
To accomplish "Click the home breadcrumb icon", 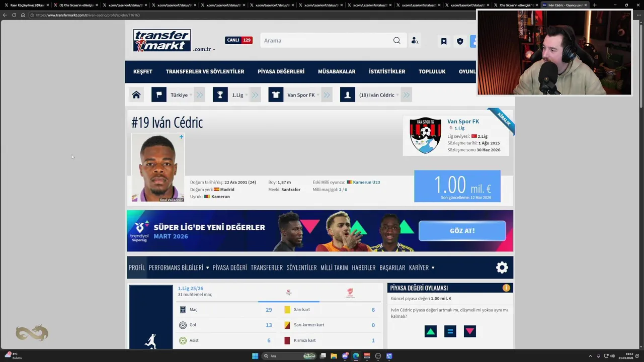I will tap(136, 95).
